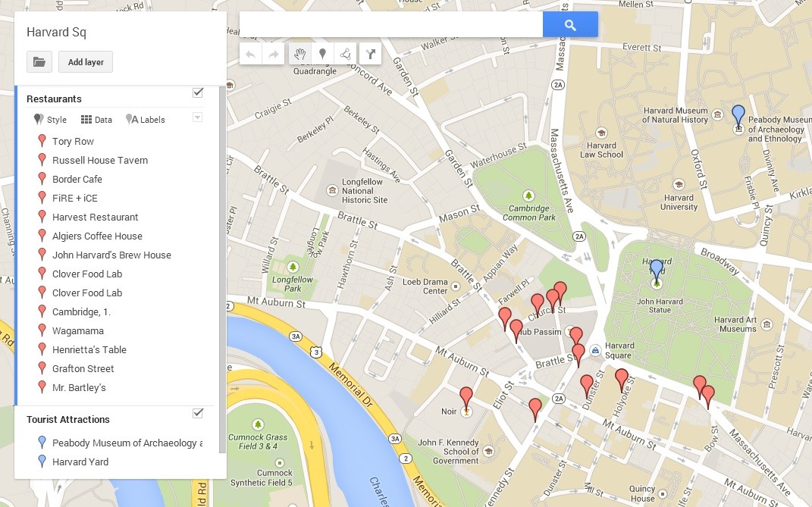Open the Restaurants layer options dropdown
Image resolution: width=812 pixels, height=507 pixels.
198,117
